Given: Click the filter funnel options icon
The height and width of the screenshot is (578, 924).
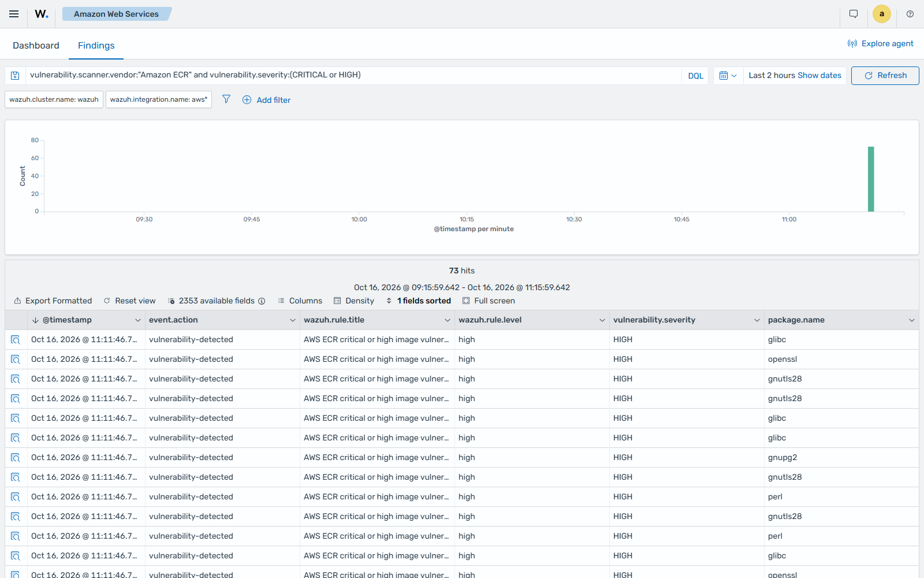Looking at the screenshot, I should point(226,99).
